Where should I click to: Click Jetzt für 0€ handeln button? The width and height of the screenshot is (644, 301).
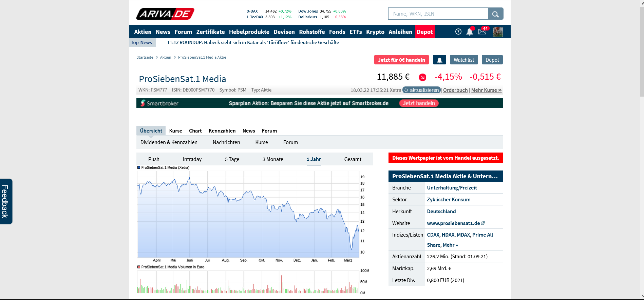coord(401,60)
